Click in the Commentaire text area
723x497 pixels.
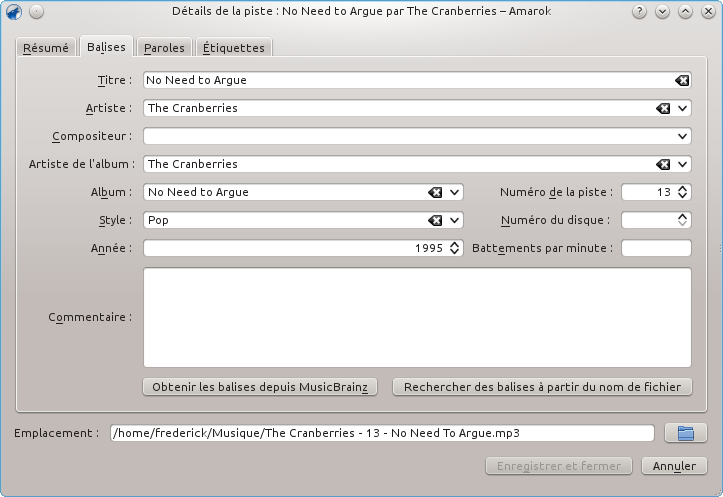(x=417, y=318)
